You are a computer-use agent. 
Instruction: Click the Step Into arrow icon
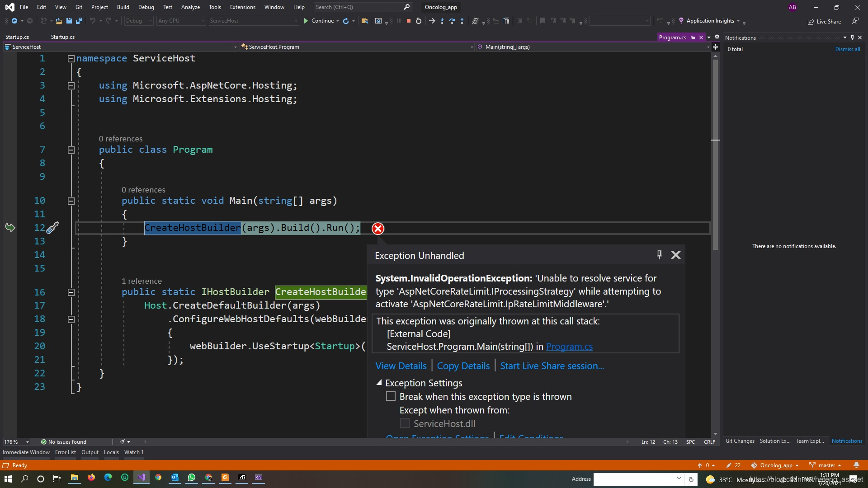tap(442, 21)
